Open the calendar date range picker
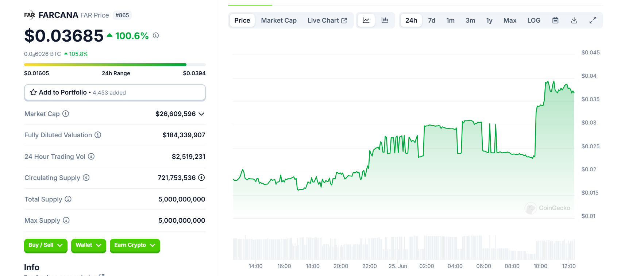This screenshot has width=644, height=276. (555, 20)
